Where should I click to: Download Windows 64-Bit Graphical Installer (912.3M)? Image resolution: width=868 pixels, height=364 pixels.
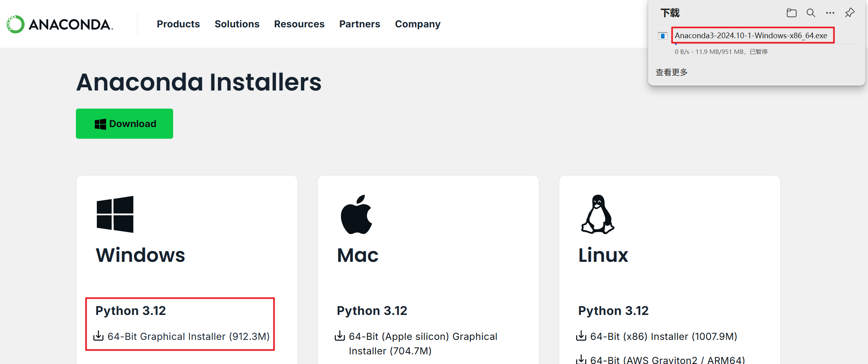coord(188,336)
